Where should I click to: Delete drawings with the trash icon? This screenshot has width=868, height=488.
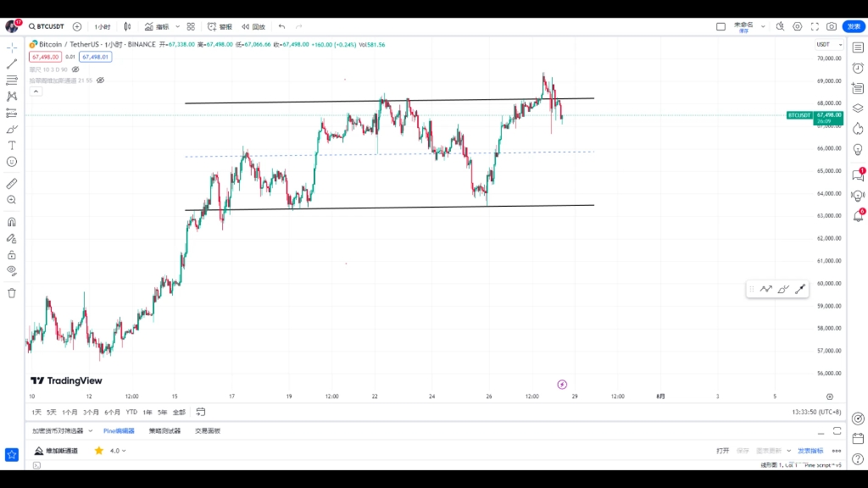[12, 293]
